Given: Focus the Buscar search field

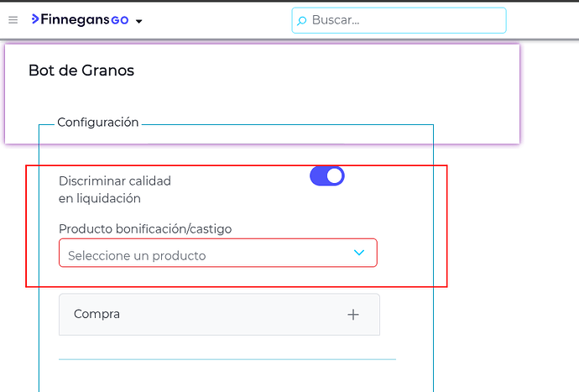Looking at the screenshot, I should 399,20.
